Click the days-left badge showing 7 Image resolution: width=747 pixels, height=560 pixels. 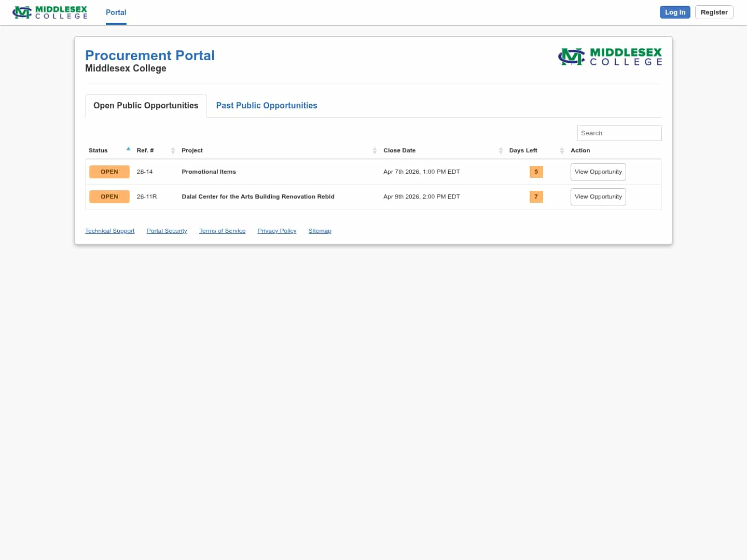point(536,197)
